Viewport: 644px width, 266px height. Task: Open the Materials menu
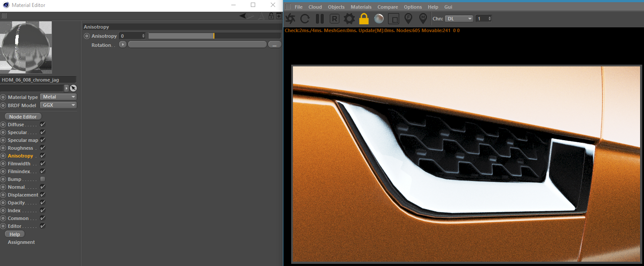click(x=361, y=7)
